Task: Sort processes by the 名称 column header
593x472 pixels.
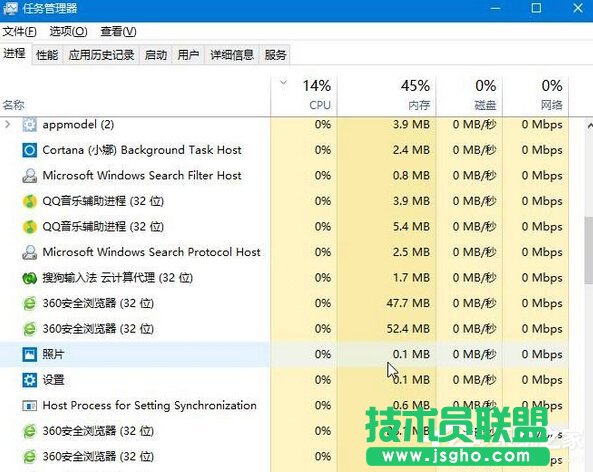Action: [135, 96]
